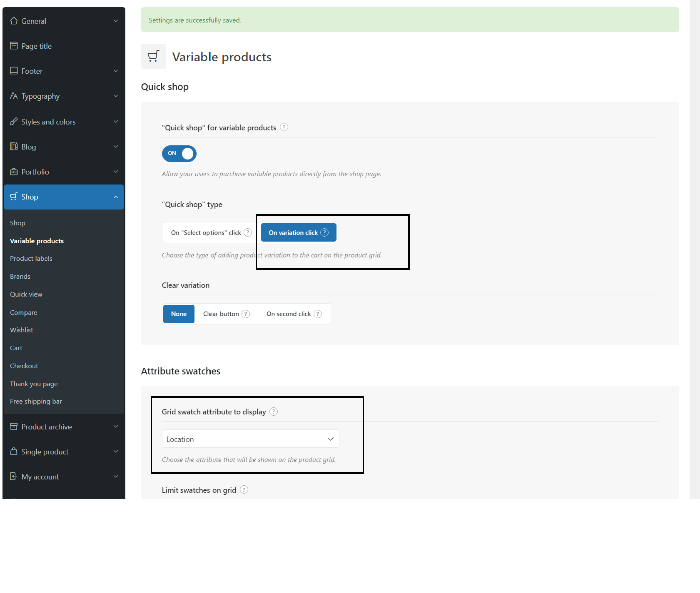The image size is (700, 593).
Task: Click the Typography icon
Action: (x=14, y=96)
